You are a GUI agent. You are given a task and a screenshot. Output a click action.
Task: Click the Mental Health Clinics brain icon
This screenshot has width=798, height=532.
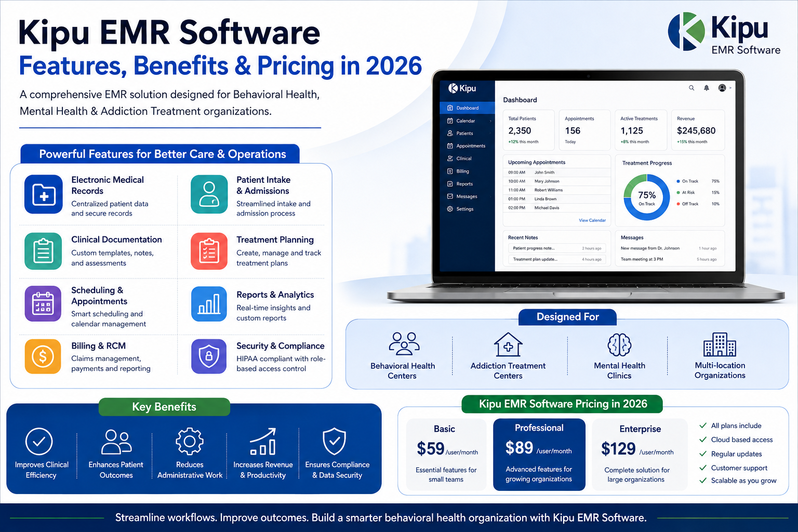[x=619, y=344]
